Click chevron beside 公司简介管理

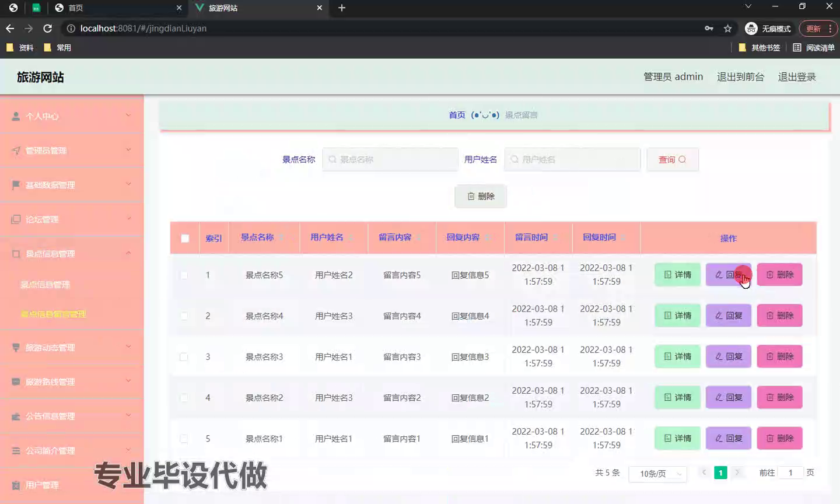(128, 450)
